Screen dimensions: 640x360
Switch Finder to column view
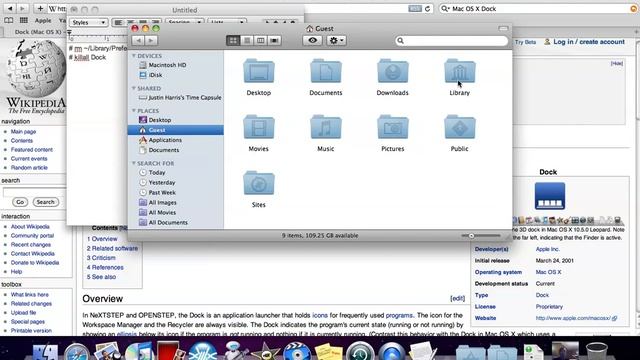pyautogui.click(x=260, y=40)
